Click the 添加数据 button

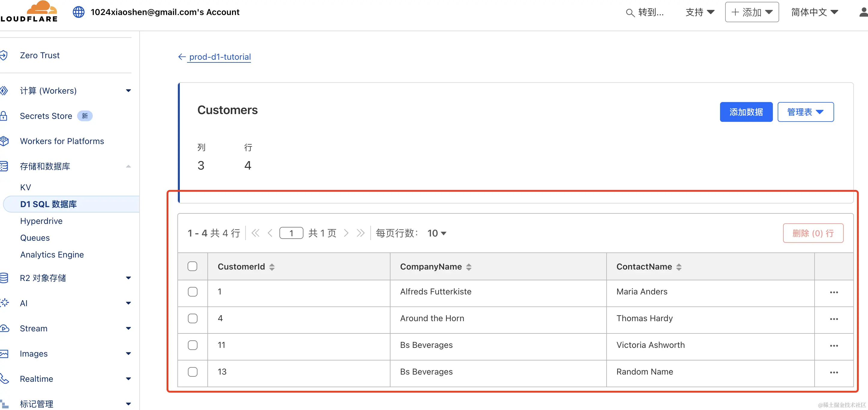(x=746, y=112)
